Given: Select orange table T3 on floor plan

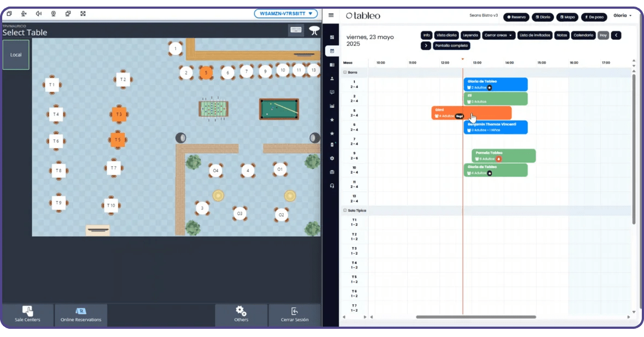Looking at the screenshot, I should pyautogui.click(x=118, y=114).
